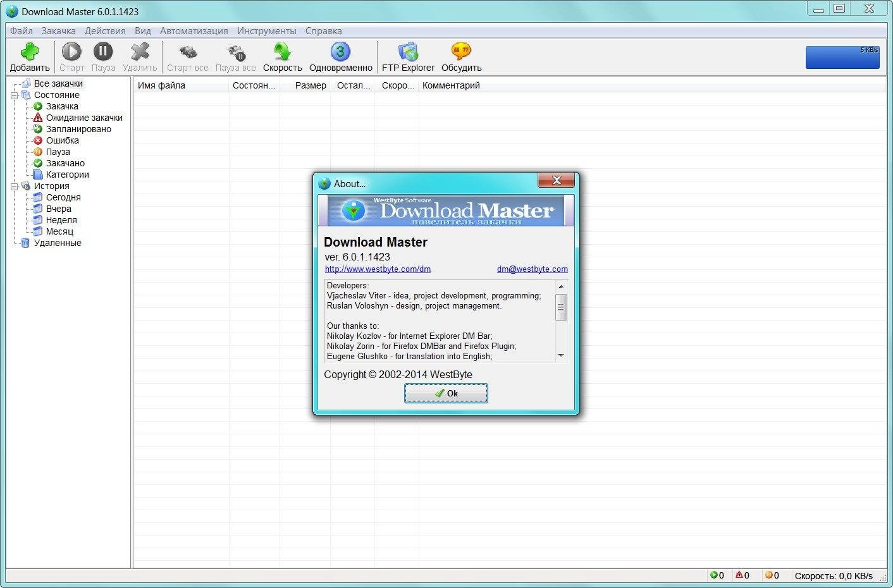Collapse the Состояние tree node

(x=14, y=95)
